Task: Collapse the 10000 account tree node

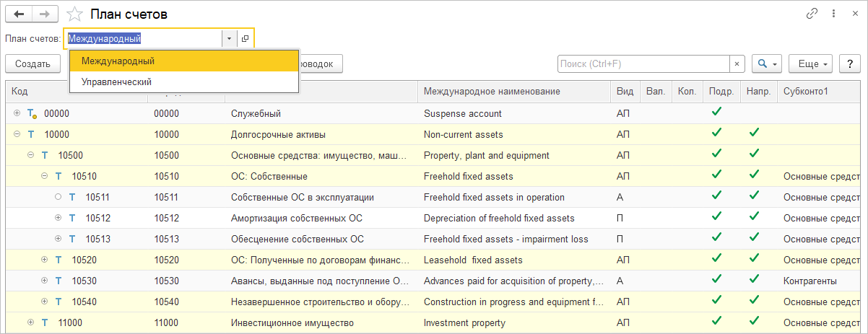Action: click(17, 134)
